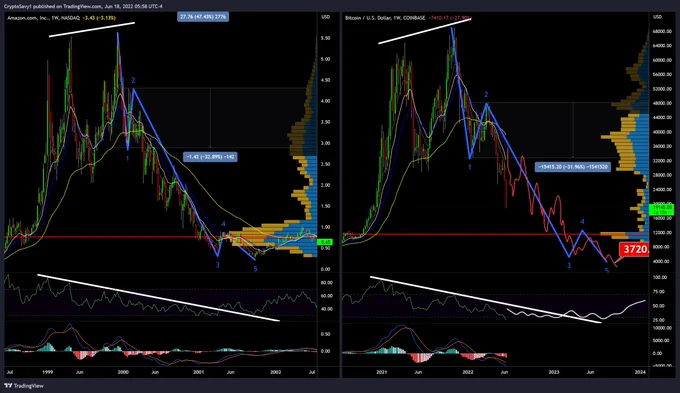This screenshot has width=680, height=393.
Task: Click the 2001 date label on Amazon time axis
Action: [x=199, y=372]
